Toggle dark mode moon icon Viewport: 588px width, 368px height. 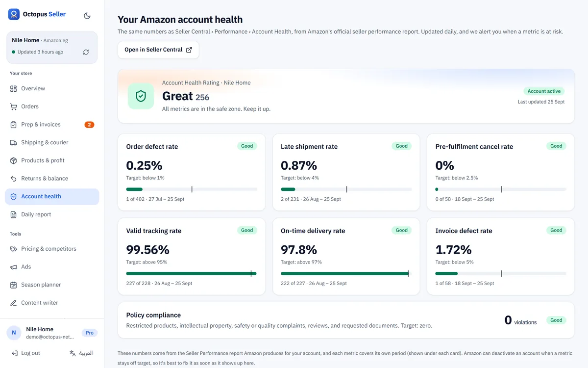[87, 15]
